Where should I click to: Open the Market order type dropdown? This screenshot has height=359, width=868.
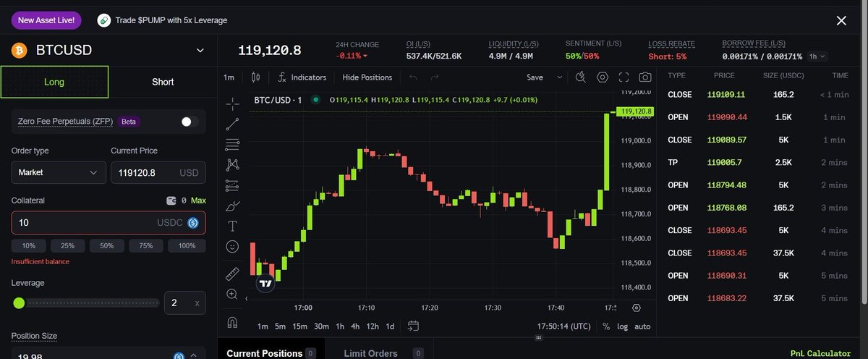click(x=58, y=172)
